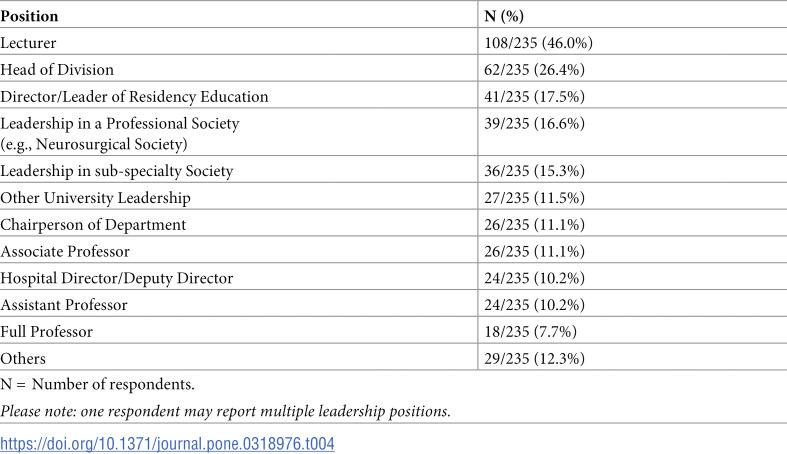The image size is (787, 454).
Task: Click the italic note about multiple leadership positions
Action: (225, 411)
